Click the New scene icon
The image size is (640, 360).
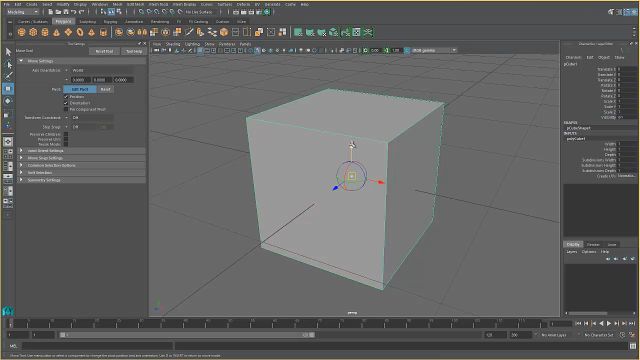pos(51,12)
